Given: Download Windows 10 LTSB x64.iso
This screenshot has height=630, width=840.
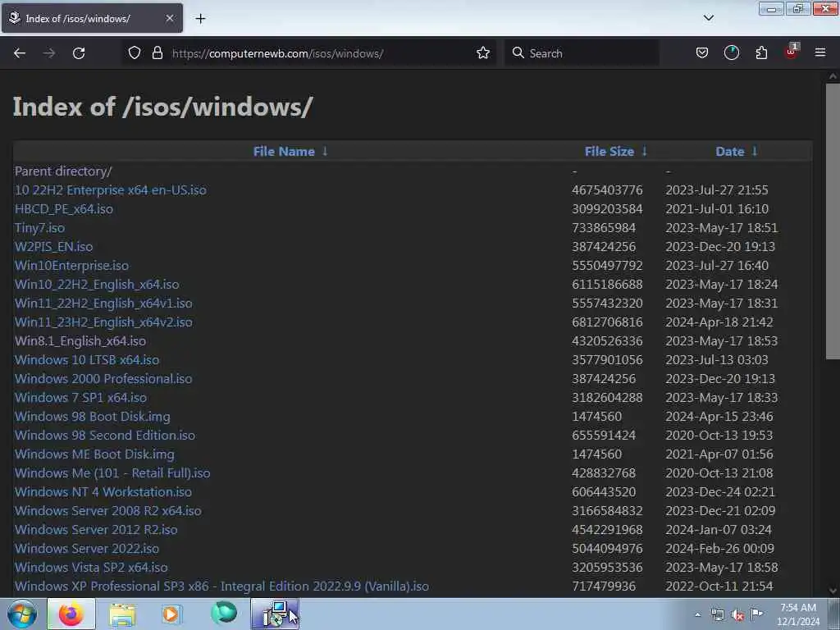Looking at the screenshot, I should point(87,360).
